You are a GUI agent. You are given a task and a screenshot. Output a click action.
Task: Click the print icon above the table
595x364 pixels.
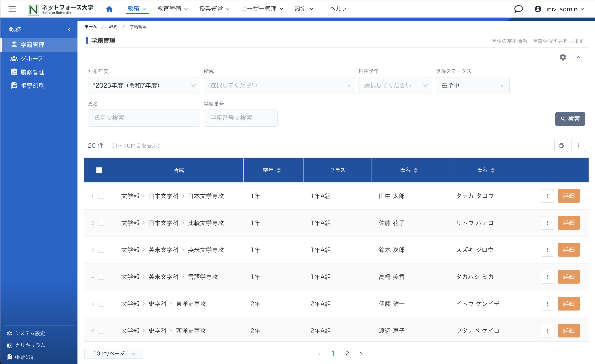561,145
